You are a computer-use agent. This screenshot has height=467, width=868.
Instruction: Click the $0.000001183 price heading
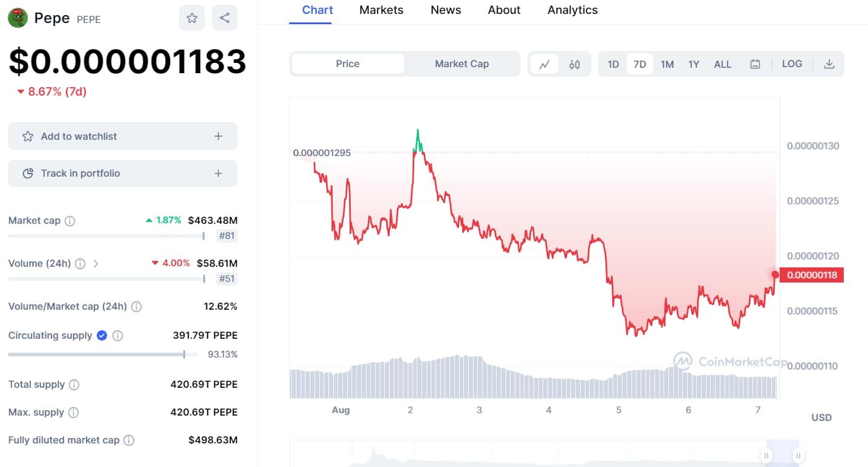pos(128,62)
